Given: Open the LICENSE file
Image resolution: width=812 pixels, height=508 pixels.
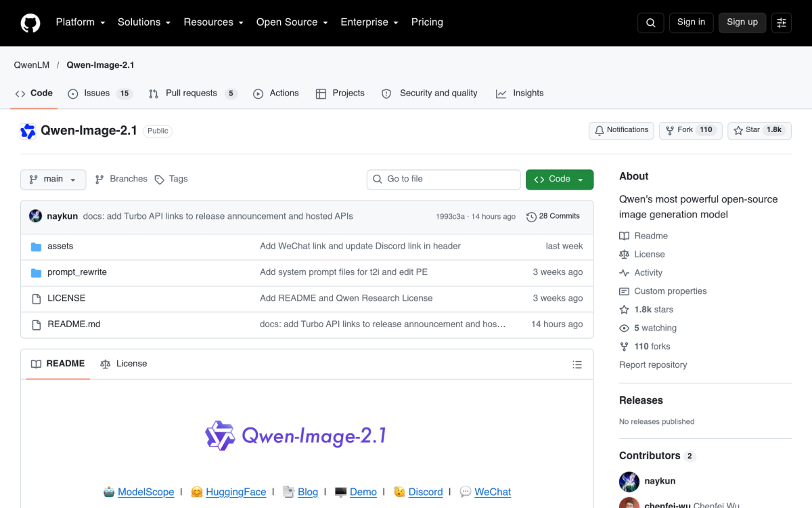Looking at the screenshot, I should point(66,298).
